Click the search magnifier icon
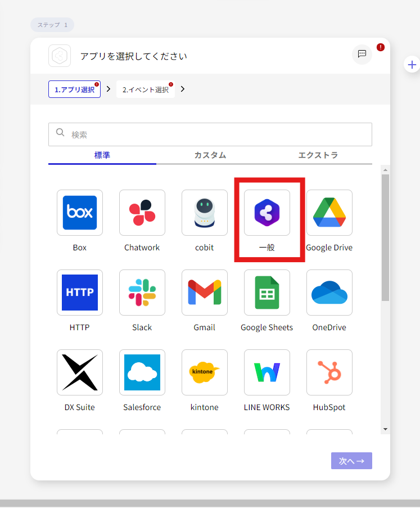The image size is (420, 508). [x=60, y=132]
